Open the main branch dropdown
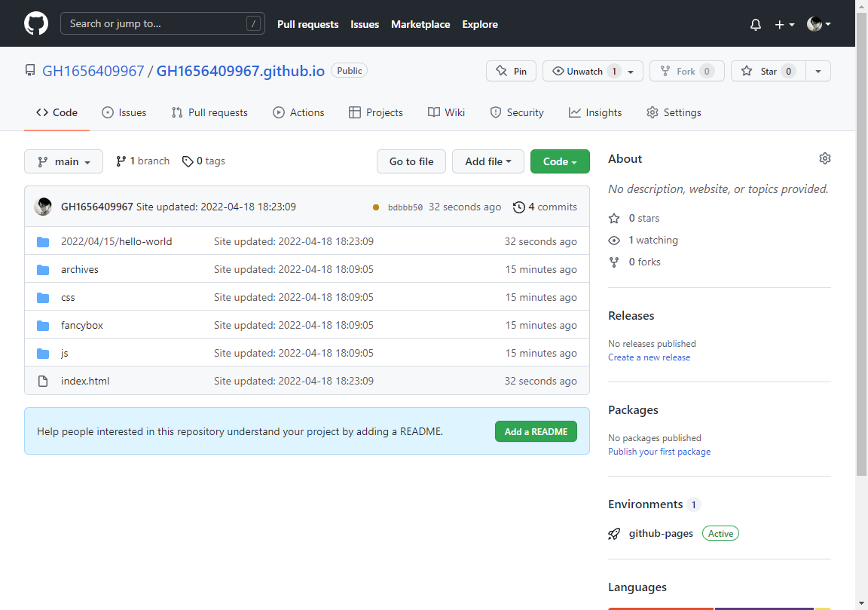Screen dimensions: 868x610 (63, 161)
